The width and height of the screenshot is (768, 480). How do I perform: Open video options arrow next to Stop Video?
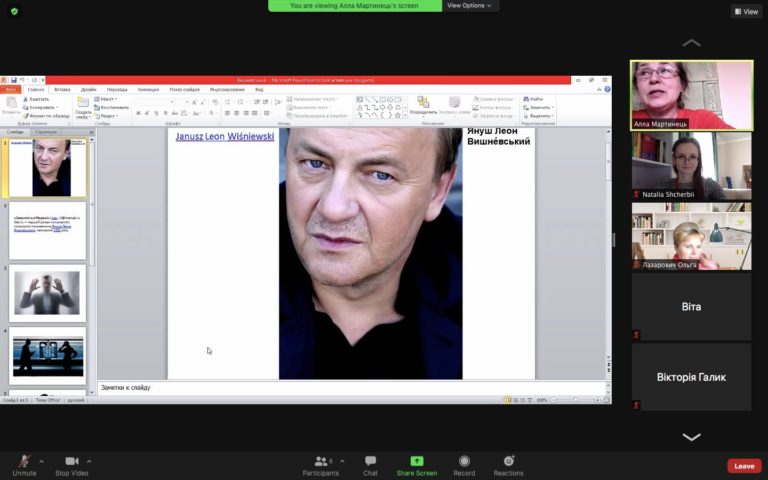tap(89, 461)
